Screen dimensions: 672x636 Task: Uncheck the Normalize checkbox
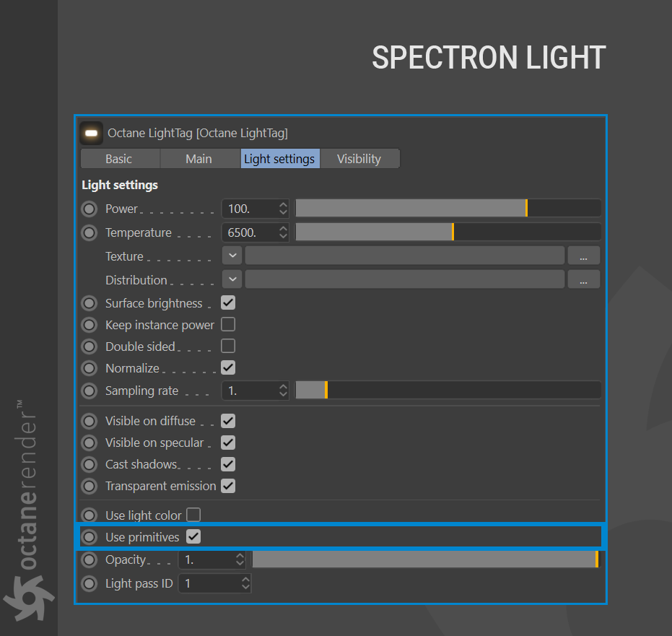(228, 367)
